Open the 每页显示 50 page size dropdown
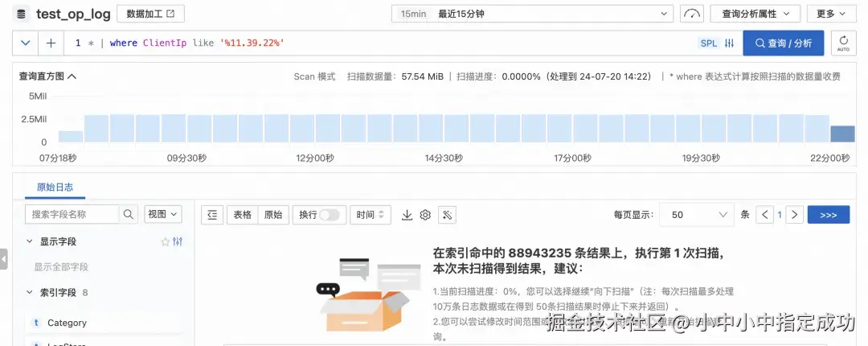The height and width of the screenshot is (346, 868). pyautogui.click(x=696, y=215)
